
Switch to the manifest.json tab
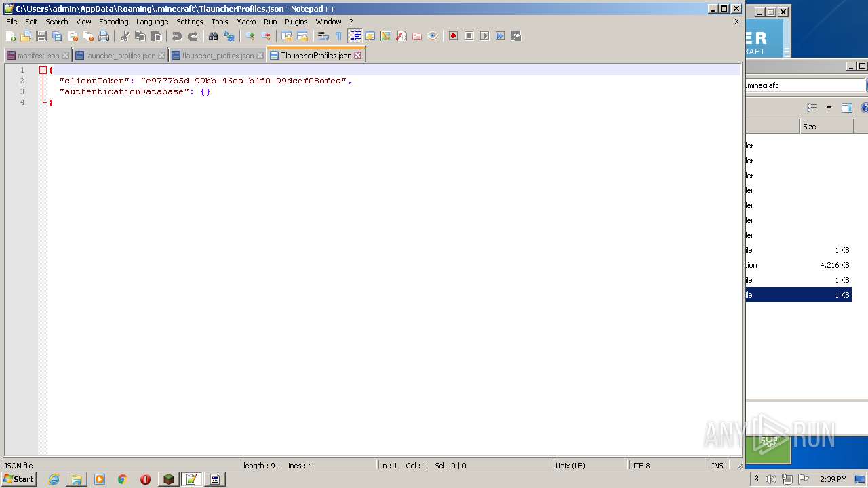[38, 56]
